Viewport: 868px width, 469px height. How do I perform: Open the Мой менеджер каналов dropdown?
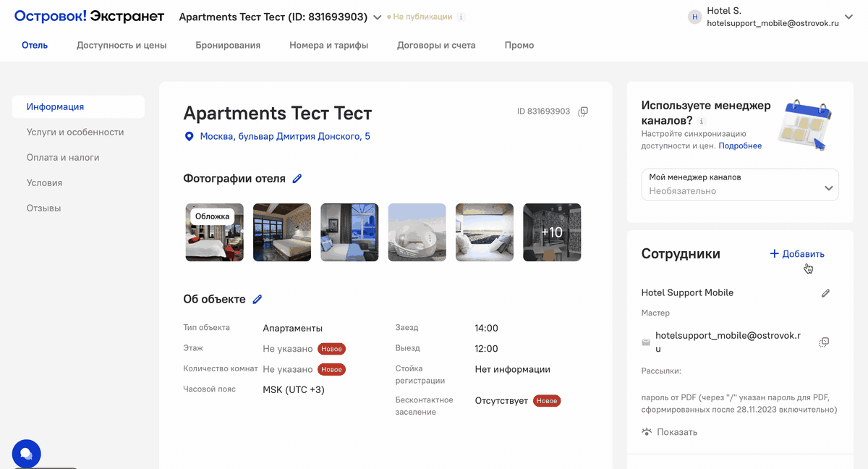740,185
